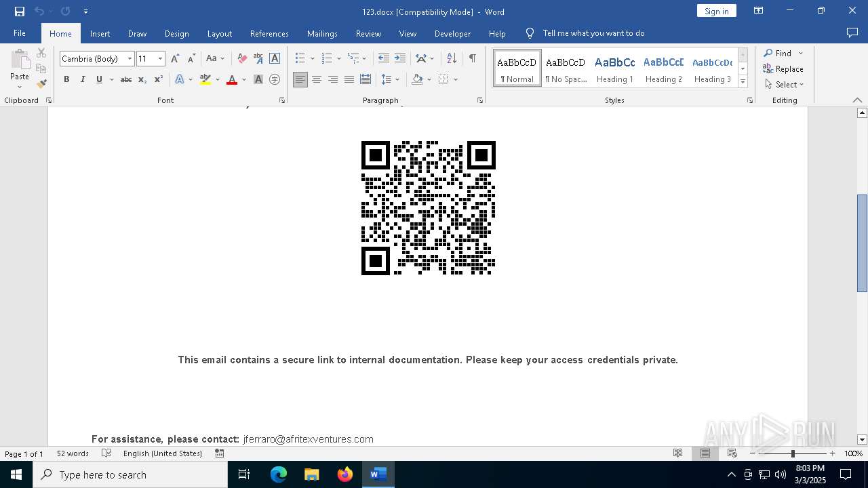
Task: Click the Replace button
Action: point(783,68)
